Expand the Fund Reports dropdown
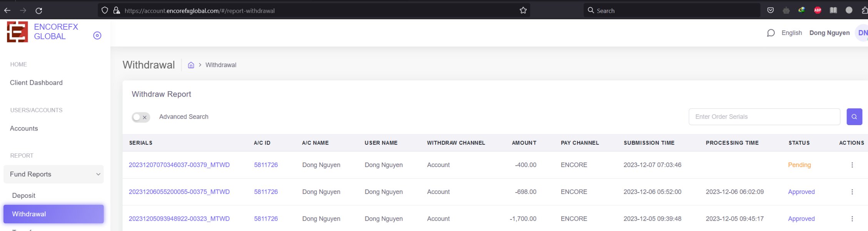Image resolution: width=868 pixels, height=231 pixels. 53,174
